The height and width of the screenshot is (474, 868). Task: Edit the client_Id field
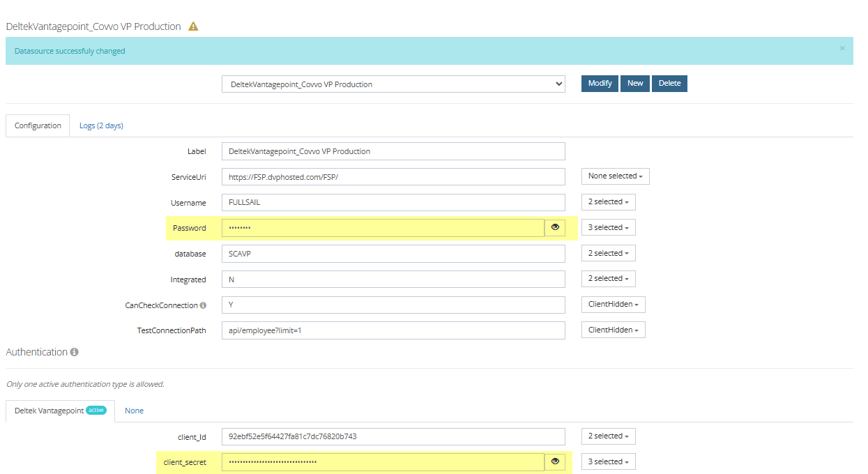[393, 437]
